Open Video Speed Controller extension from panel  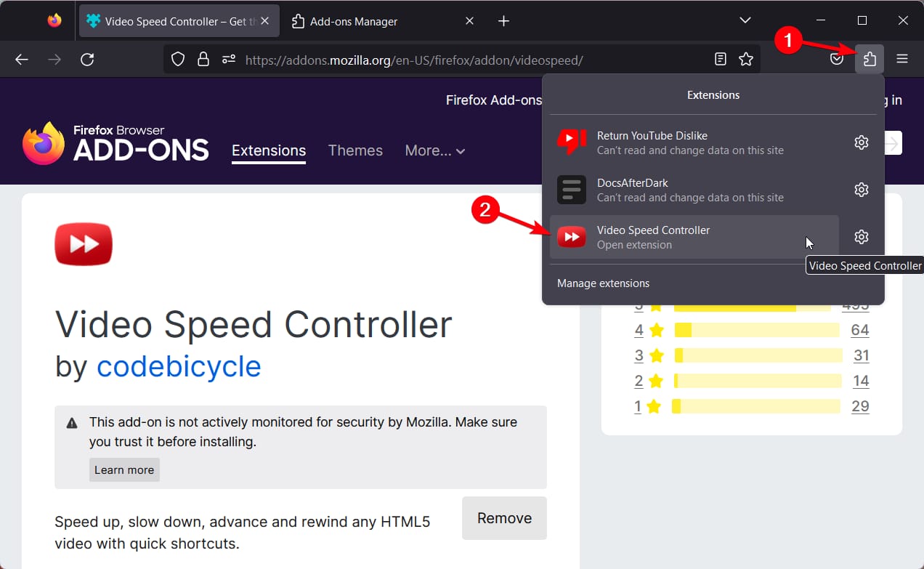coord(694,237)
